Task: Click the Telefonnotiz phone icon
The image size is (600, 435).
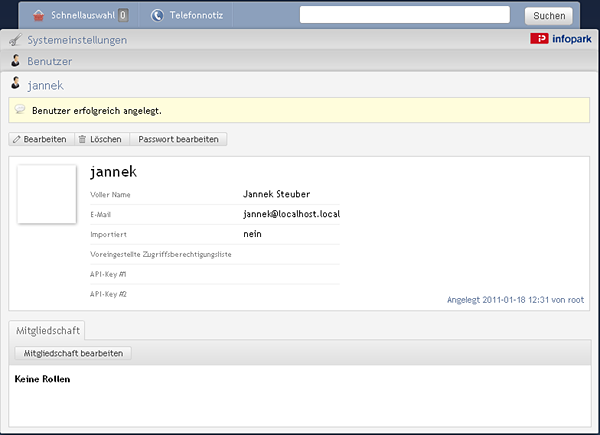Action: pos(157,15)
